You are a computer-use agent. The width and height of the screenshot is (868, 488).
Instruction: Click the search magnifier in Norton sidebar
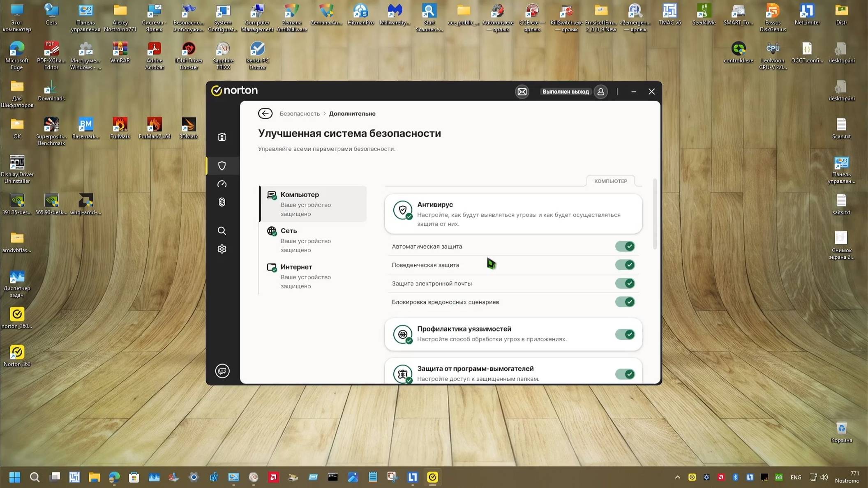[222, 231]
